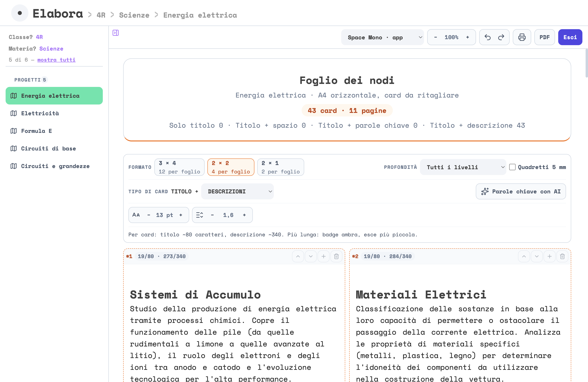Go to 4R breadcrumb
This screenshot has width=588, height=382.
101,15
